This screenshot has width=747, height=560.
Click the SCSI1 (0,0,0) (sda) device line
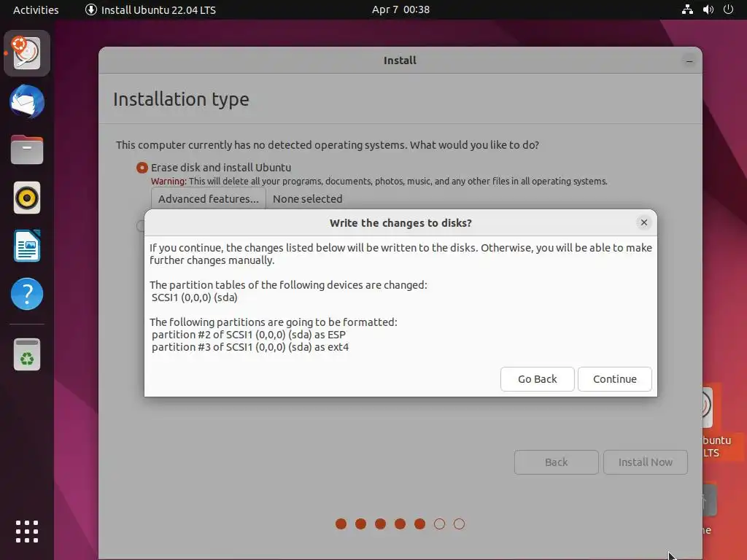(x=194, y=297)
